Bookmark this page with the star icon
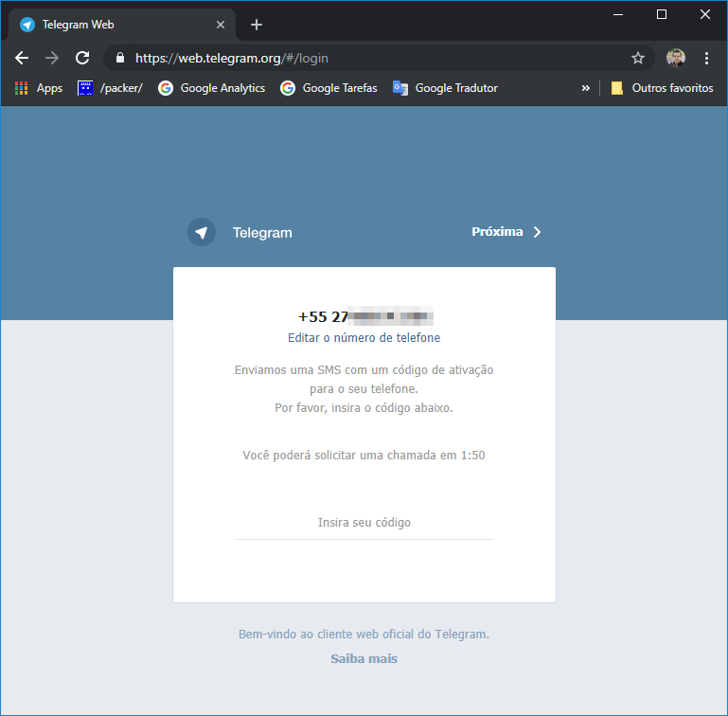This screenshot has height=716, width=728. 638,58
